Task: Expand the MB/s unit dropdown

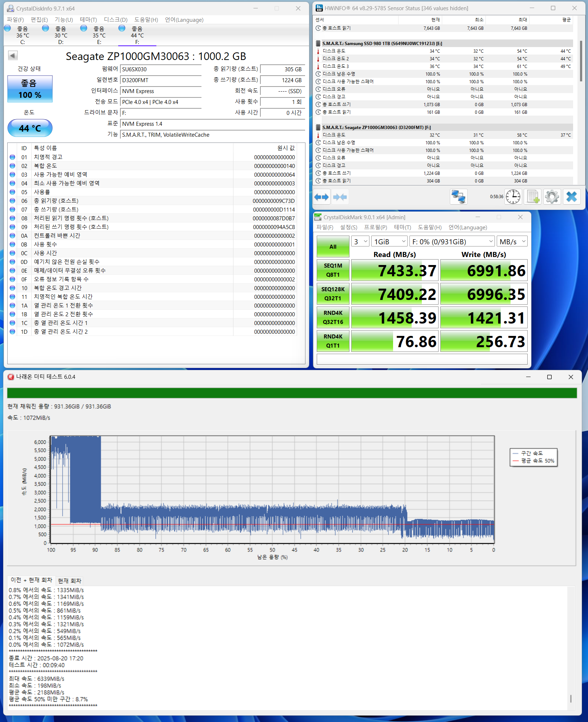Action: click(512, 241)
